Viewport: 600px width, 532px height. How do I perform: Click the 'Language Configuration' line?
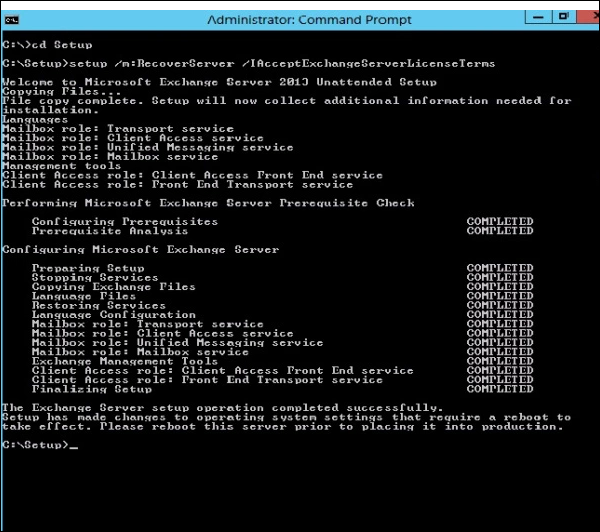[114, 315]
